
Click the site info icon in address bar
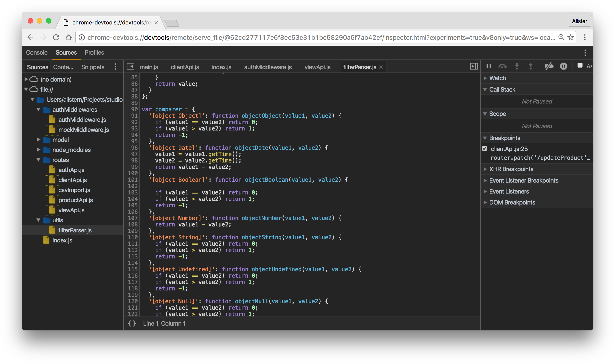[82, 37]
